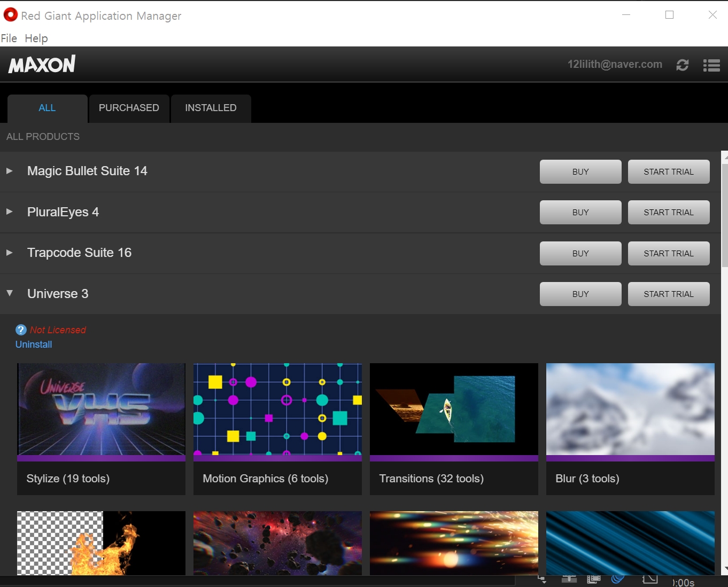
Task: Collapse the Universe 3 section
Action: tap(10, 293)
